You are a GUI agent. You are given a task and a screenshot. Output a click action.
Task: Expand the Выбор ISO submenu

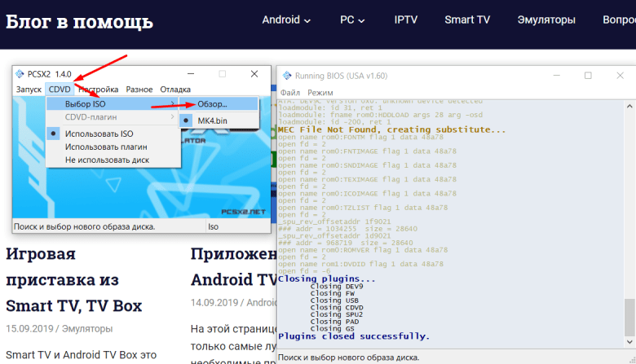pos(113,103)
